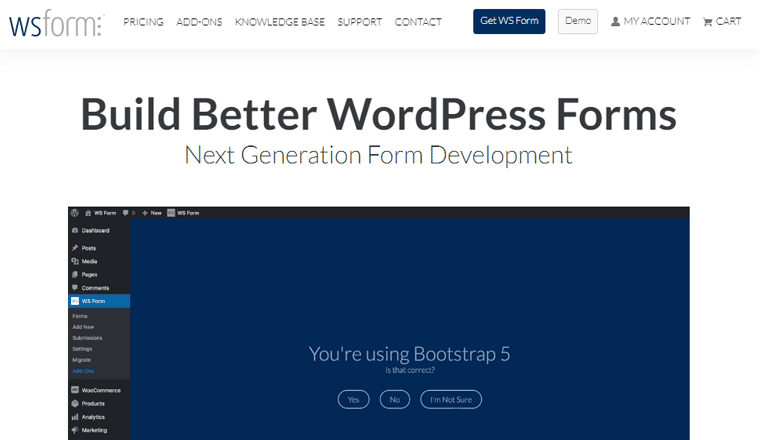The height and width of the screenshot is (440, 760).
Task: Select WS Form in the sidebar
Action: (99, 301)
